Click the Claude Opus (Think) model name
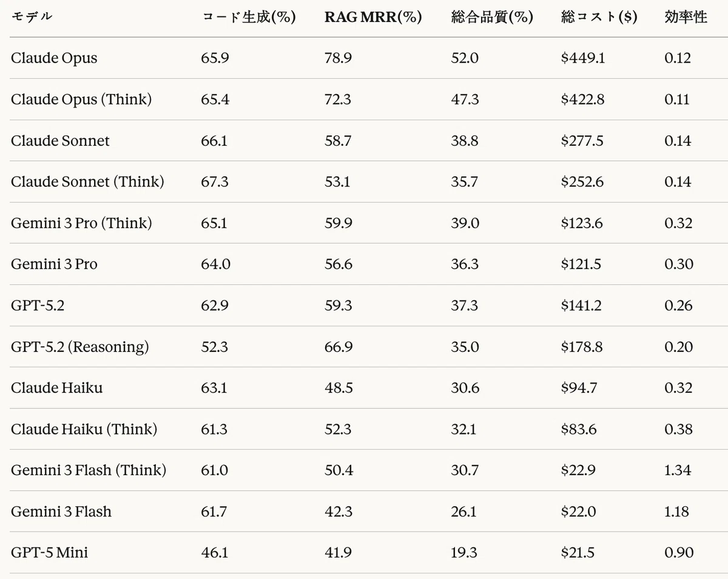The width and height of the screenshot is (728, 579). click(x=81, y=100)
